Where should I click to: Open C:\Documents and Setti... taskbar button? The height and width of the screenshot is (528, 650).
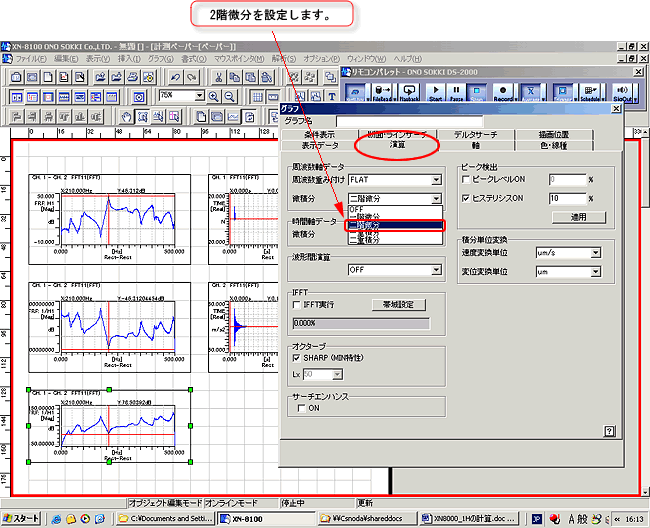pos(166,518)
